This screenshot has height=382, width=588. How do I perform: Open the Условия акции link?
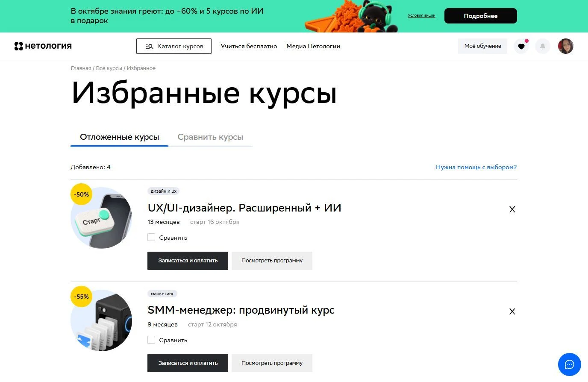(x=421, y=15)
